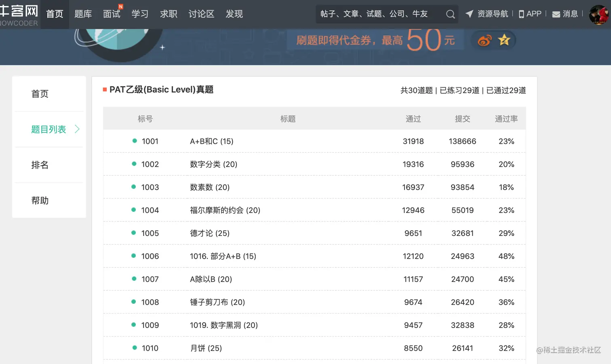
Task: Click problem number 1002
Action: [150, 164]
